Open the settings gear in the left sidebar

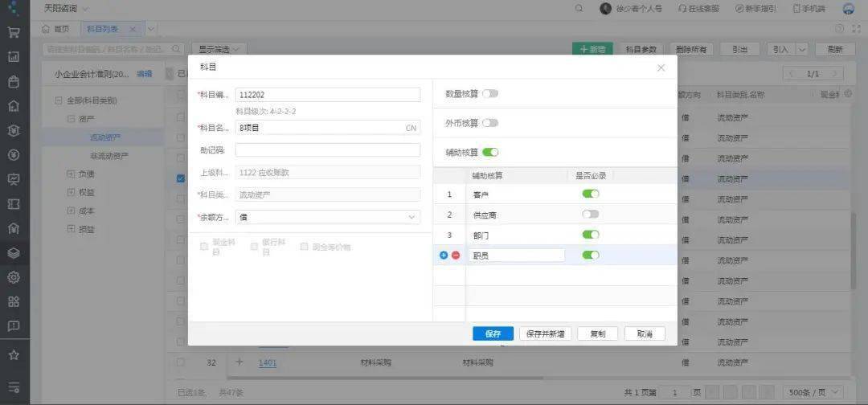coord(14,277)
